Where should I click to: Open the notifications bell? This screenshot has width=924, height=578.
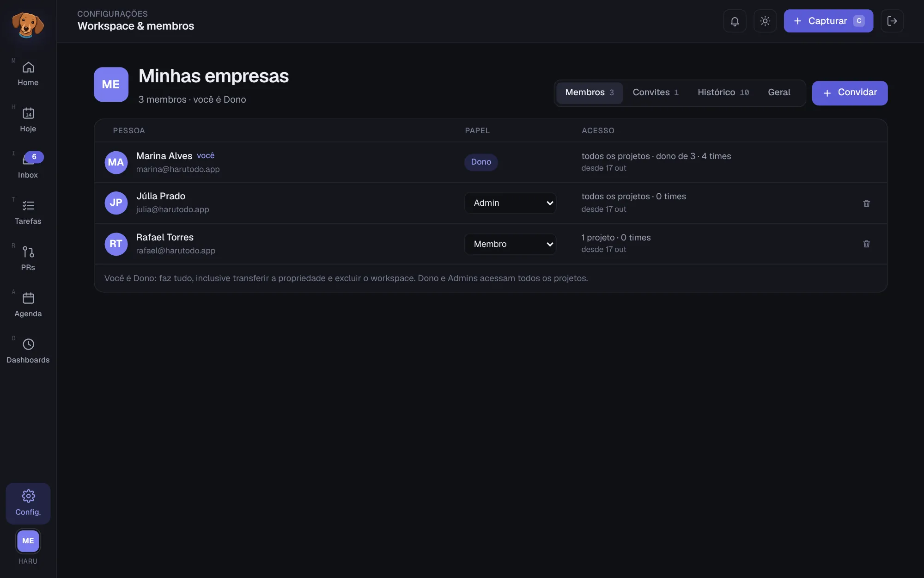click(x=735, y=21)
